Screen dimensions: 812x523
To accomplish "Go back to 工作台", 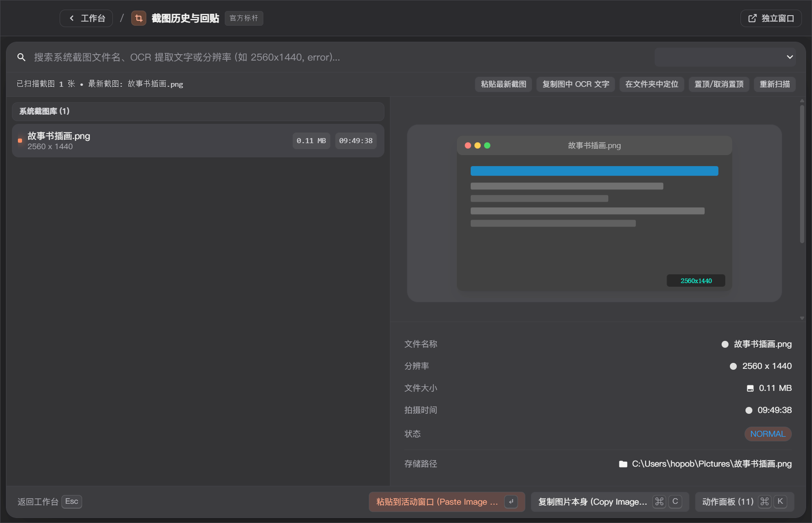I will 86,18.
